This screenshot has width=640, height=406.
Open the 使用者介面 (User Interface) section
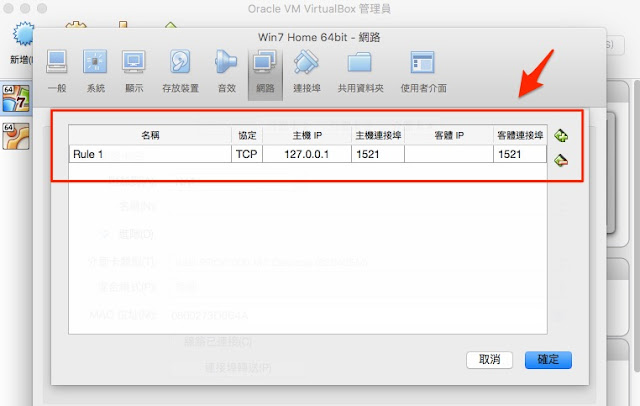pyautogui.click(x=423, y=72)
